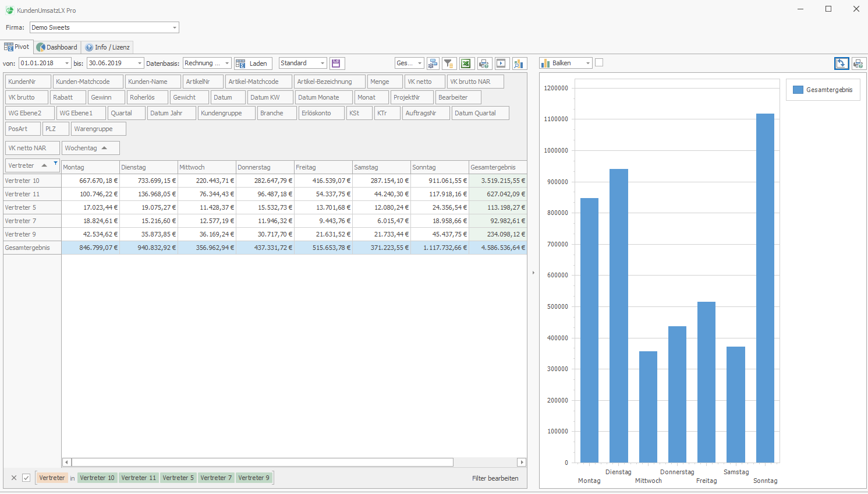868x494 pixels.
Task: Print the chart using printer icon
Action: [859, 63]
